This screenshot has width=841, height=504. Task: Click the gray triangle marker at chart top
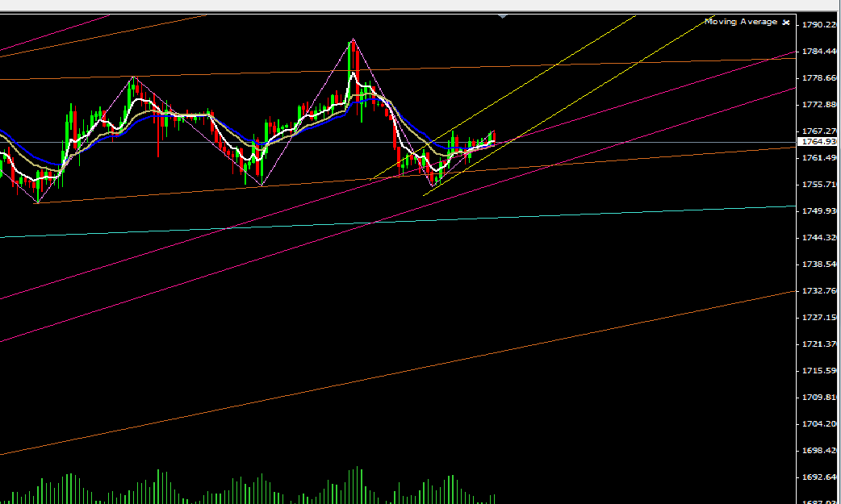click(504, 15)
